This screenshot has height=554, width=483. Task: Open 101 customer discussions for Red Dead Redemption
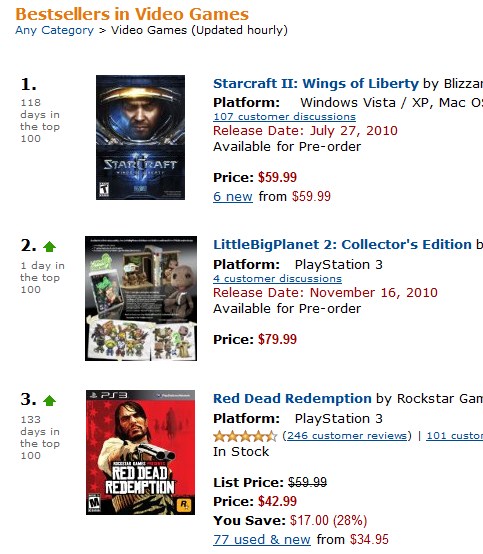(454, 436)
